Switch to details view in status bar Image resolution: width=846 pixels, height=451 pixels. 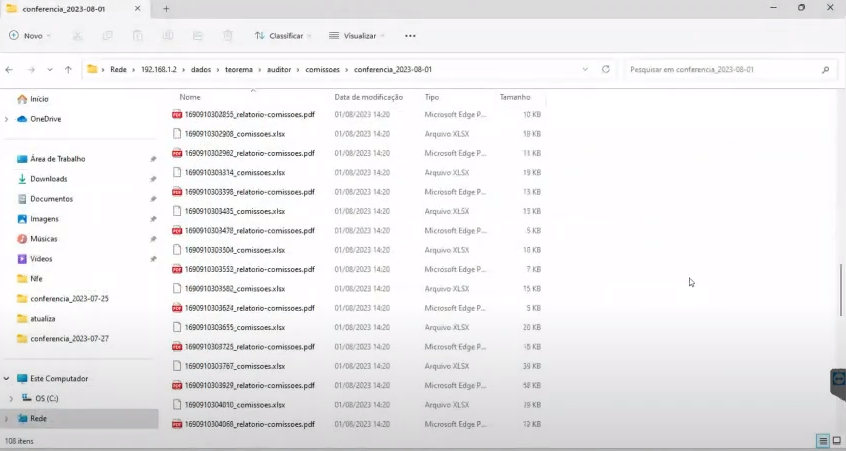(823, 441)
